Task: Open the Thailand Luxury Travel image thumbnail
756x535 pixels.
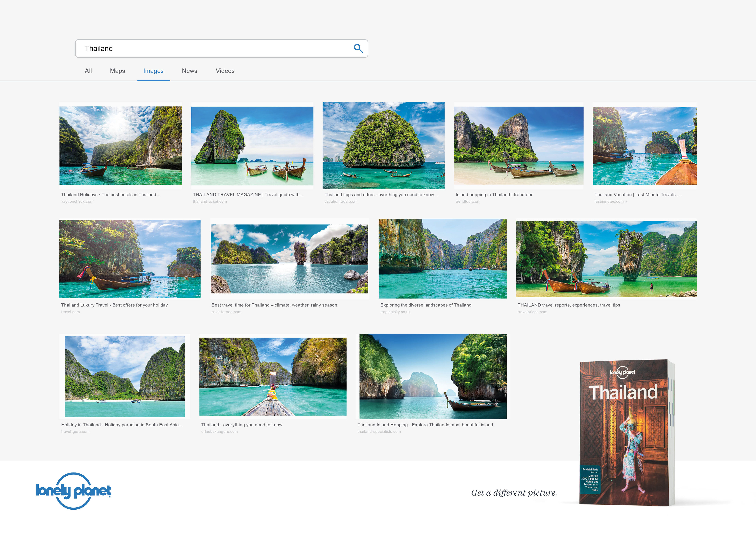Action: pos(130,259)
